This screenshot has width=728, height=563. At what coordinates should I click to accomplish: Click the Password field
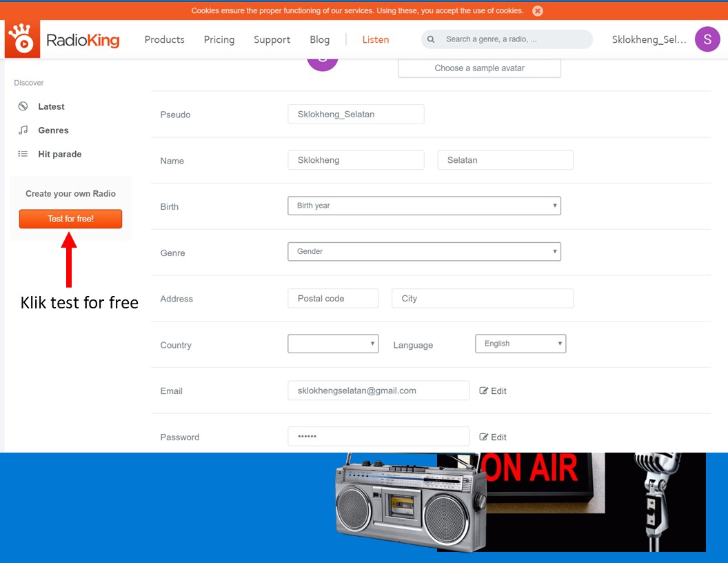pyautogui.click(x=378, y=436)
